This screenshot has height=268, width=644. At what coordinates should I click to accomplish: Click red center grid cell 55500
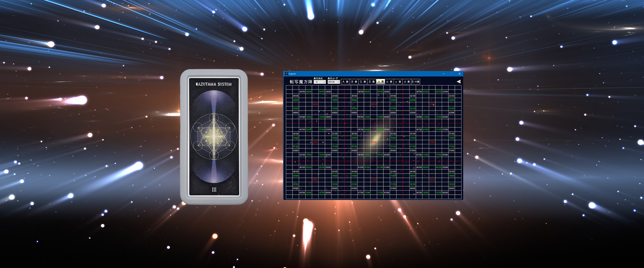click(374, 142)
